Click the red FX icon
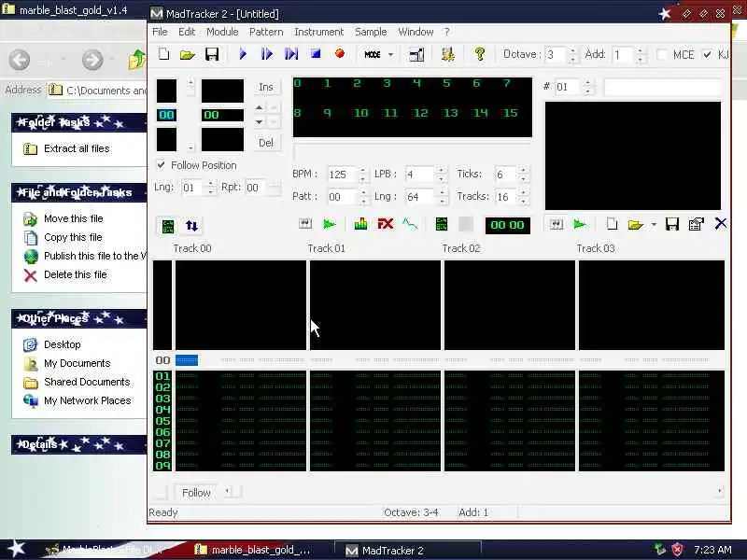Screen dimensions: 747x560 (x=386, y=224)
